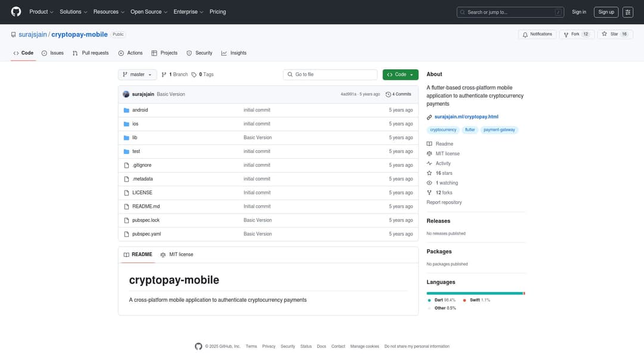
Task: Click the Swift 1.1% language entry
Action: tap(476, 300)
